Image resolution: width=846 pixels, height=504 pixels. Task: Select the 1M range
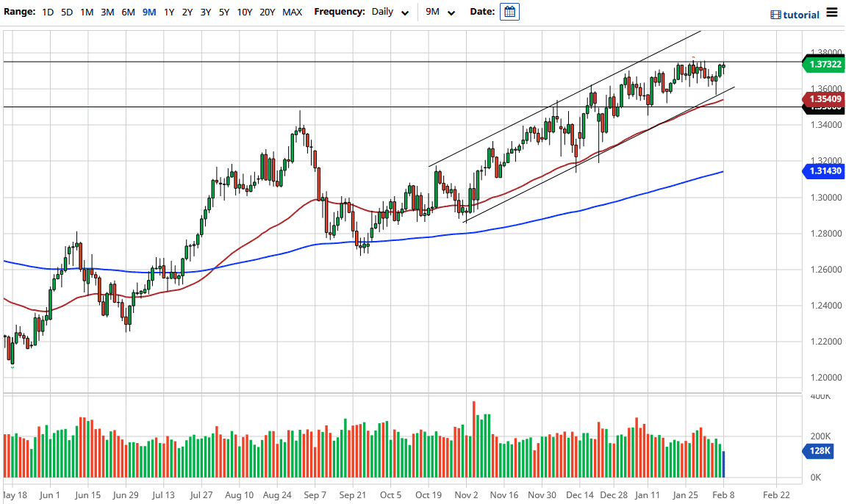[x=86, y=12]
